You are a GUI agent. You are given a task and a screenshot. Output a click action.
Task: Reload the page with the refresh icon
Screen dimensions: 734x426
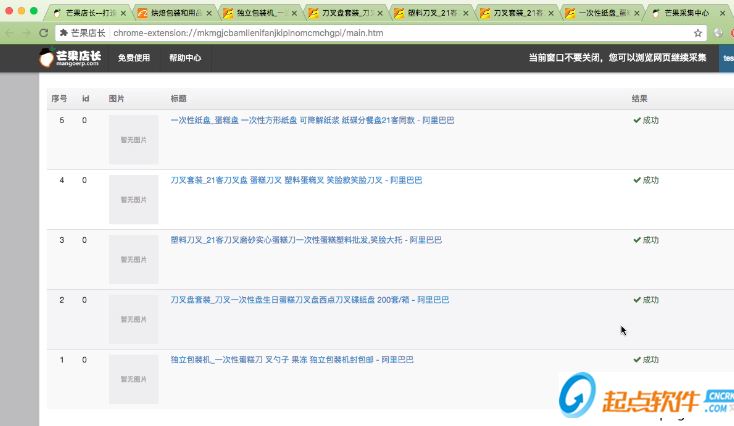coord(44,33)
